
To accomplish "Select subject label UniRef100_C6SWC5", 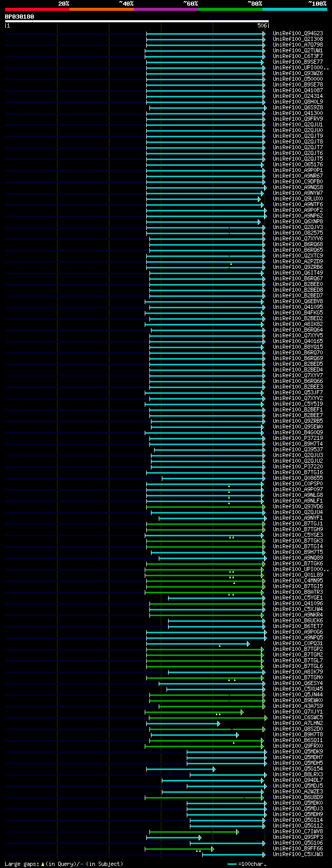I will (x=298, y=718).
